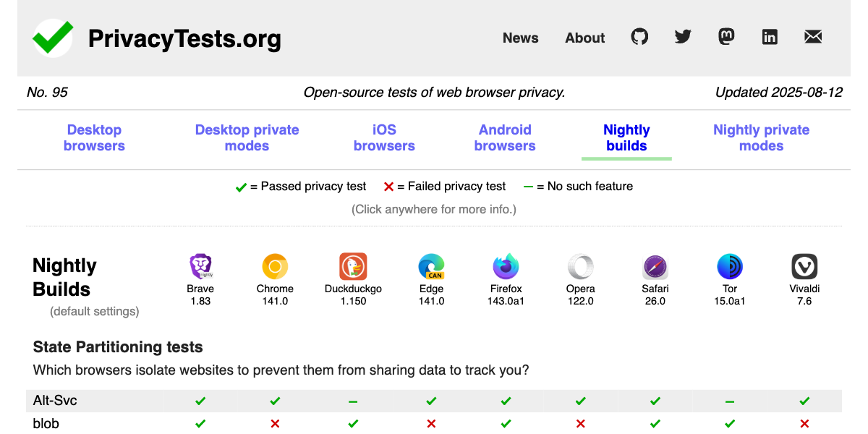Viewport: 868px width, 434px height.
Task: Open the News page link
Action: tap(521, 38)
